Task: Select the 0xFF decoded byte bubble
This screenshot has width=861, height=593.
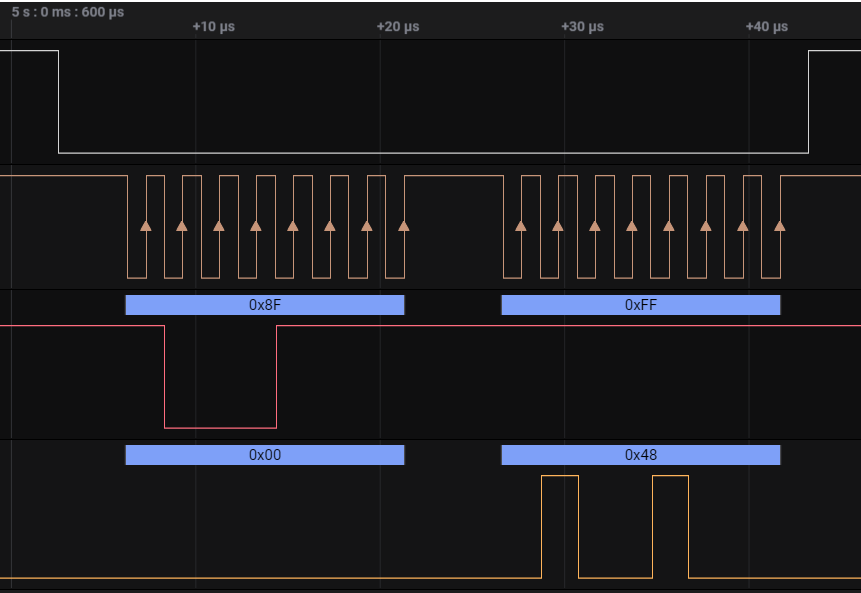Action: point(641,305)
